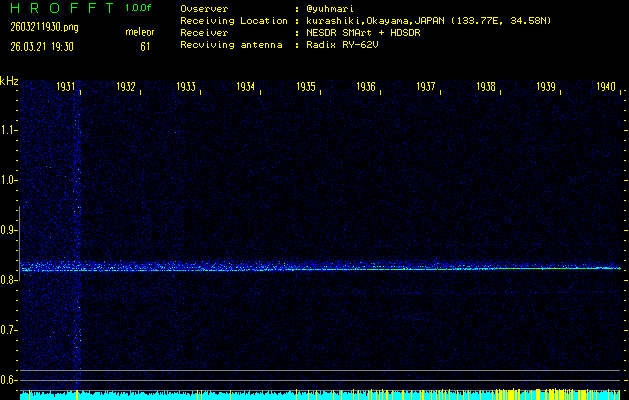Click the meteor count value 61
This screenshot has width=629, height=400.
[x=146, y=46]
